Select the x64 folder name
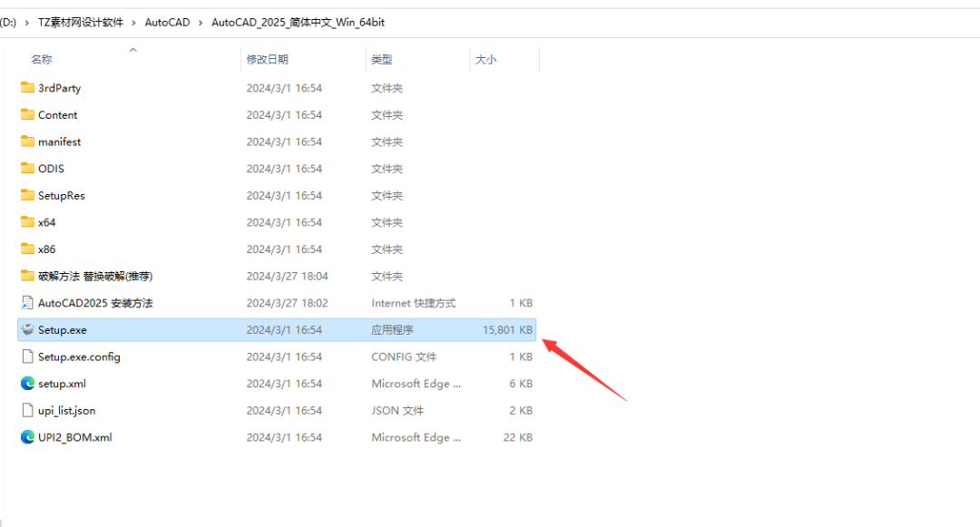This screenshot has height=527, width=980. (x=47, y=222)
